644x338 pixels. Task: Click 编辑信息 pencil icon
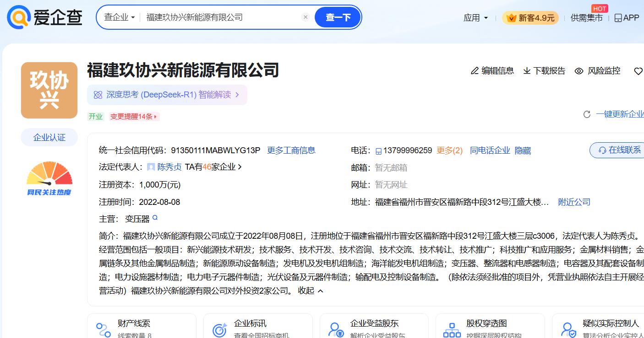point(475,71)
